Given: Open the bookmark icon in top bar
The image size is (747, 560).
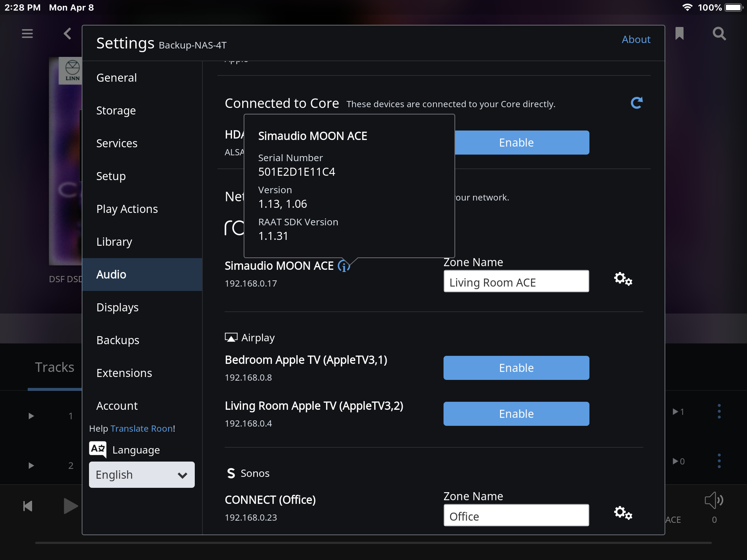Looking at the screenshot, I should pos(679,34).
